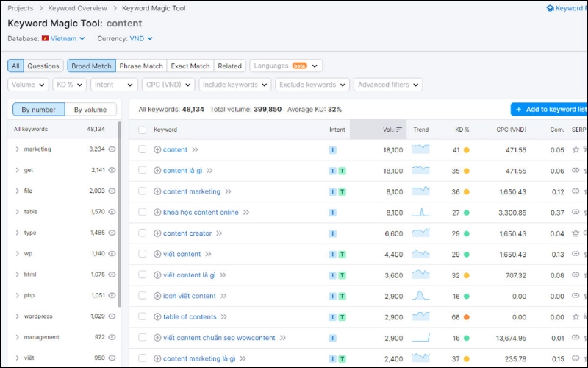Toggle eye icon for 'html' group
588x368 pixels.
click(112, 275)
